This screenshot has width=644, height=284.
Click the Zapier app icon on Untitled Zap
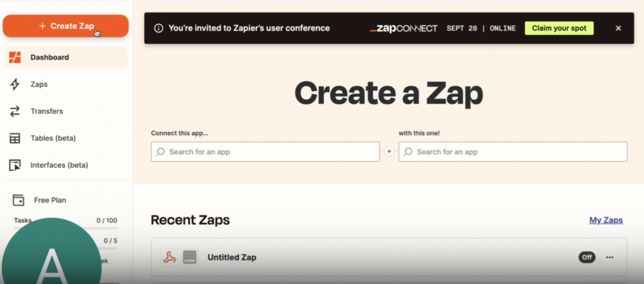pyautogui.click(x=190, y=258)
